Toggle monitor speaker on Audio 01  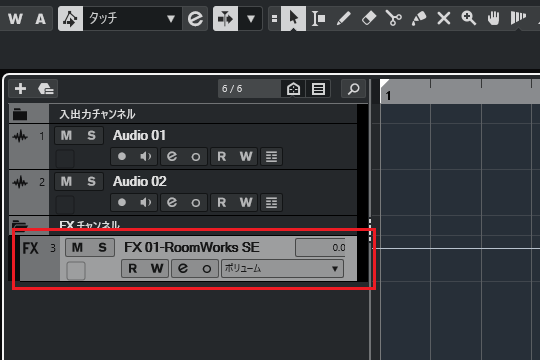[146, 156]
